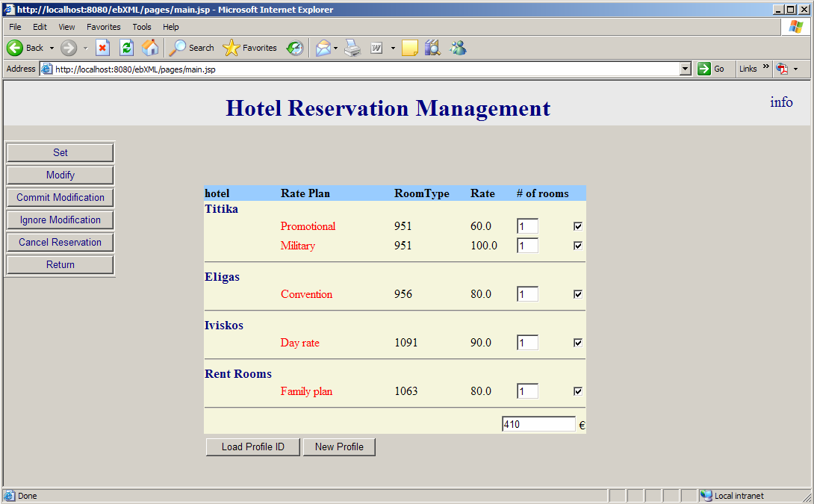Click the rooms field for Military

point(527,246)
